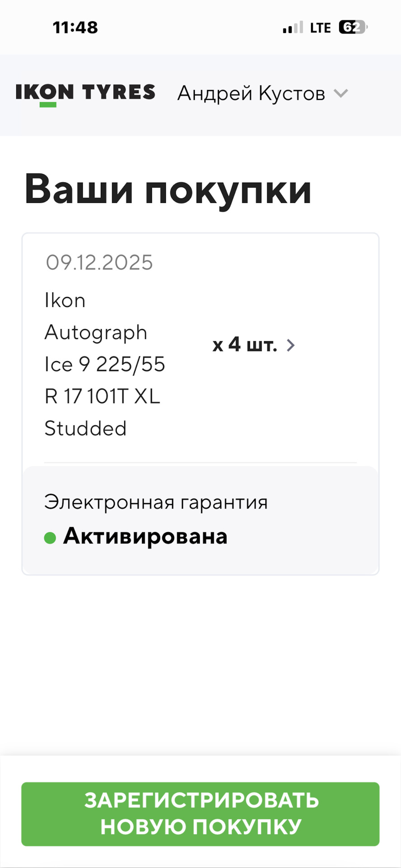The image size is (401, 868).
Task: Tap the green warranty status dot
Action: 50,538
